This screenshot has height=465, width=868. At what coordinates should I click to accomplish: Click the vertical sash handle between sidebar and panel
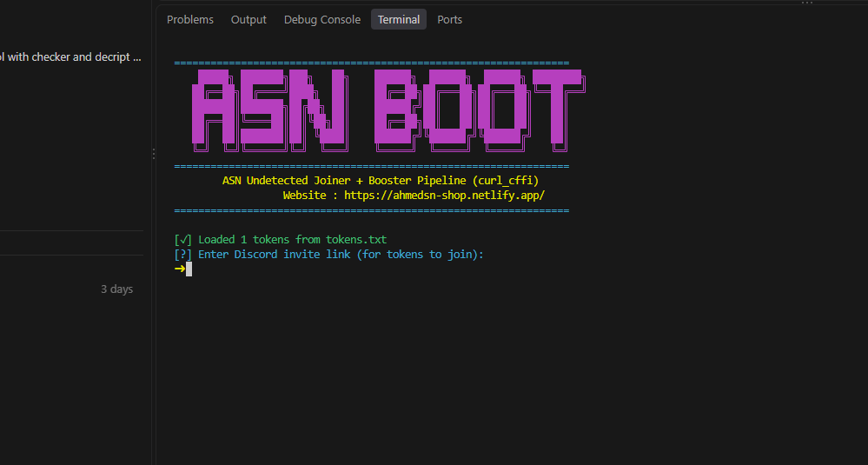point(153,154)
